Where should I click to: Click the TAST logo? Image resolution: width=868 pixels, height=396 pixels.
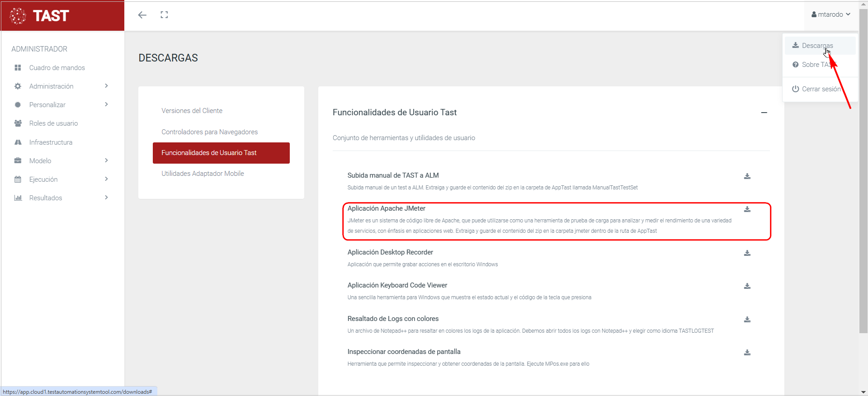tap(40, 16)
